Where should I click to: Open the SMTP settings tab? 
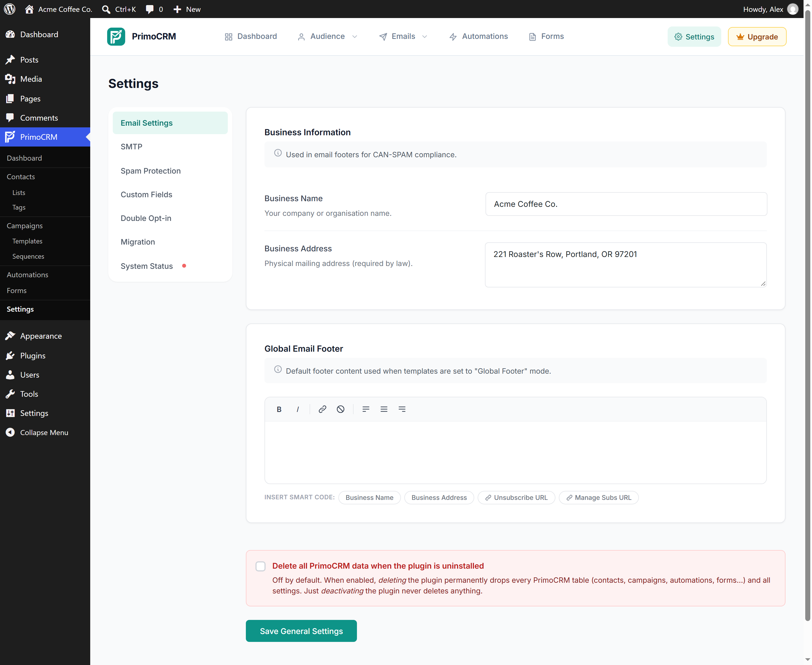170,147
